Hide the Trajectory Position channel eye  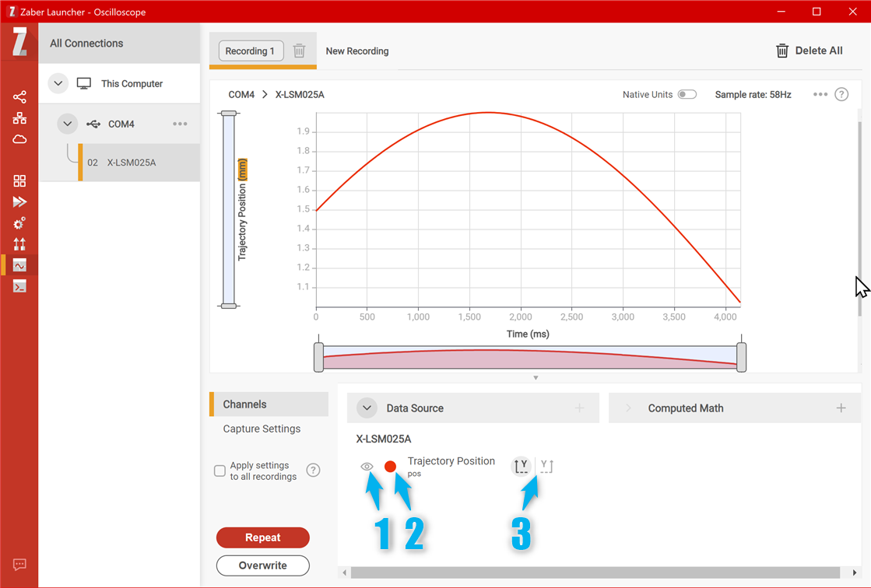tap(367, 467)
